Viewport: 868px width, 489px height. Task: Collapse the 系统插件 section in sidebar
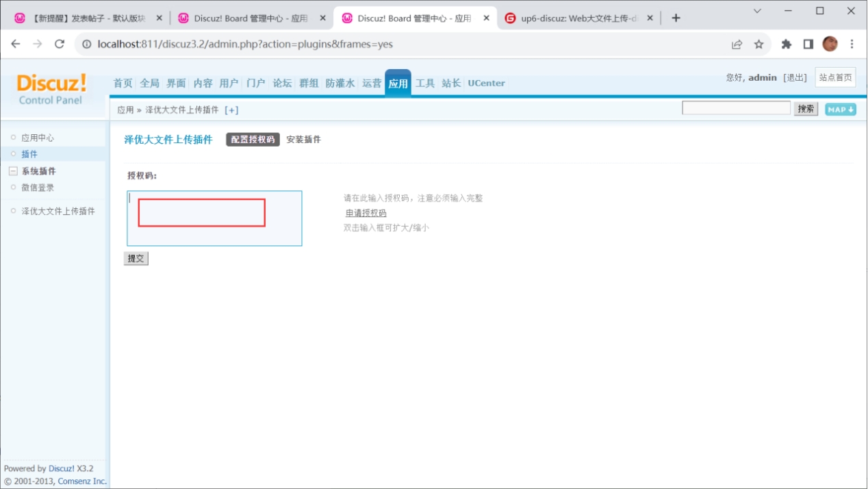pyautogui.click(x=13, y=171)
